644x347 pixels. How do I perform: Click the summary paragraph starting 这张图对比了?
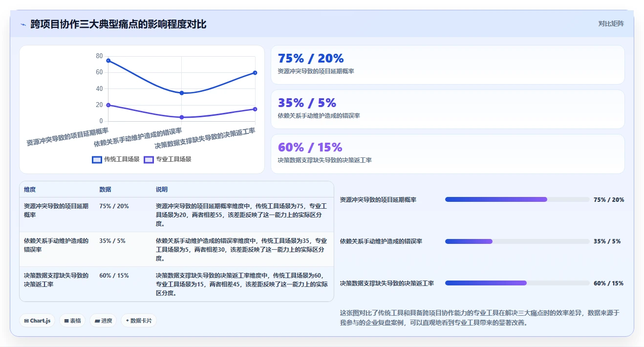pyautogui.click(x=480, y=318)
